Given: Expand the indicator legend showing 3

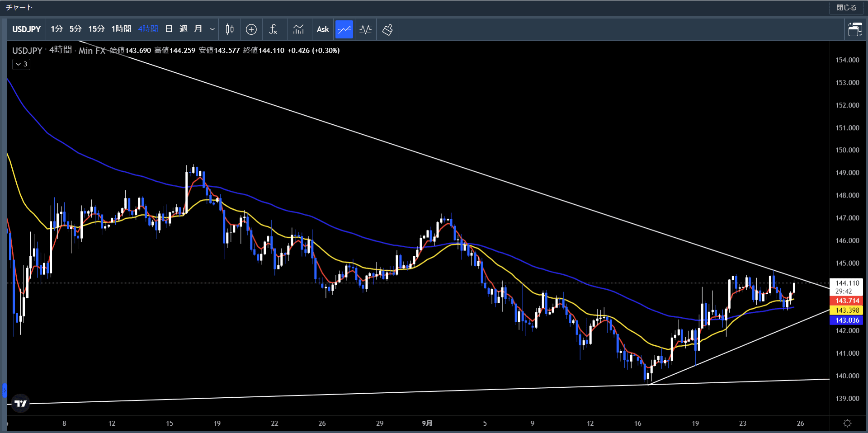Looking at the screenshot, I should tap(21, 64).
